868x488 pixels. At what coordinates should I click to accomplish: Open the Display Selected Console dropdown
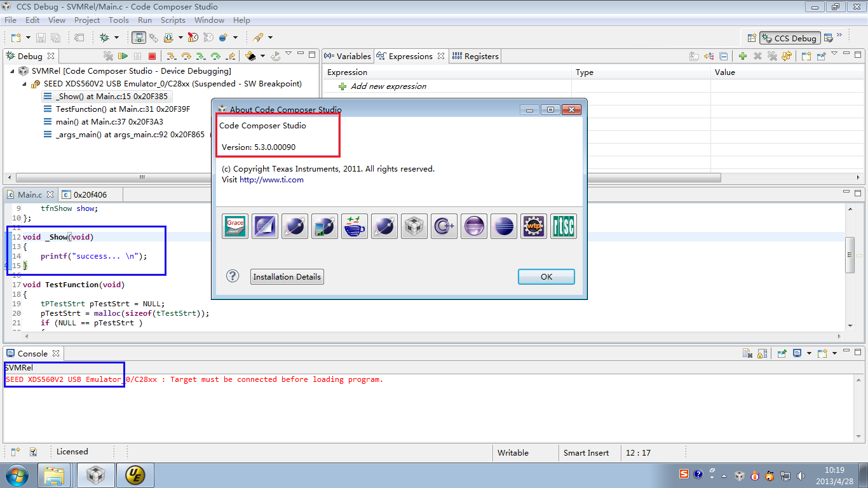point(809,353)
